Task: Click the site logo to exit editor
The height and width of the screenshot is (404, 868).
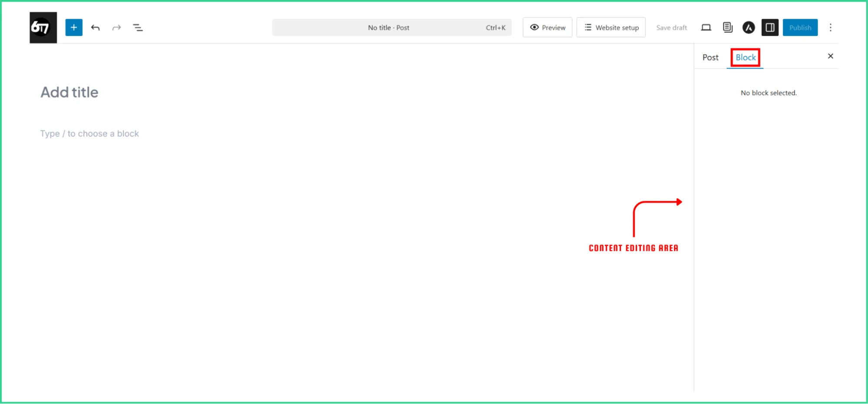Action: pos(43,27)
